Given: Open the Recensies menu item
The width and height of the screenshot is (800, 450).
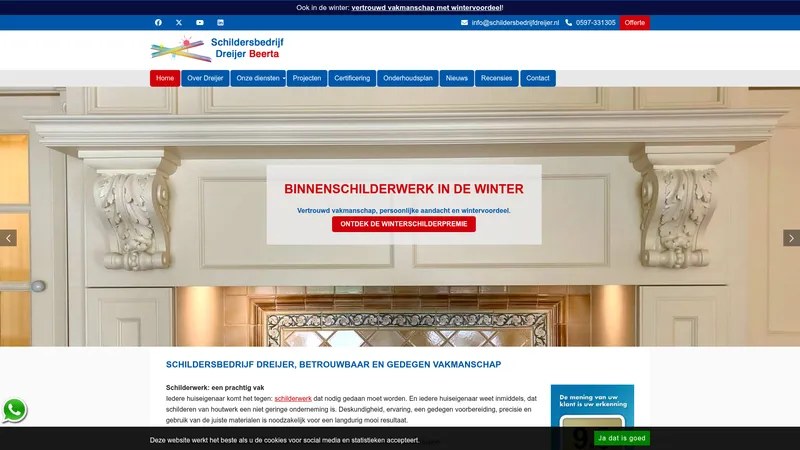Looking at the screenshot, I should click(496, 78).
